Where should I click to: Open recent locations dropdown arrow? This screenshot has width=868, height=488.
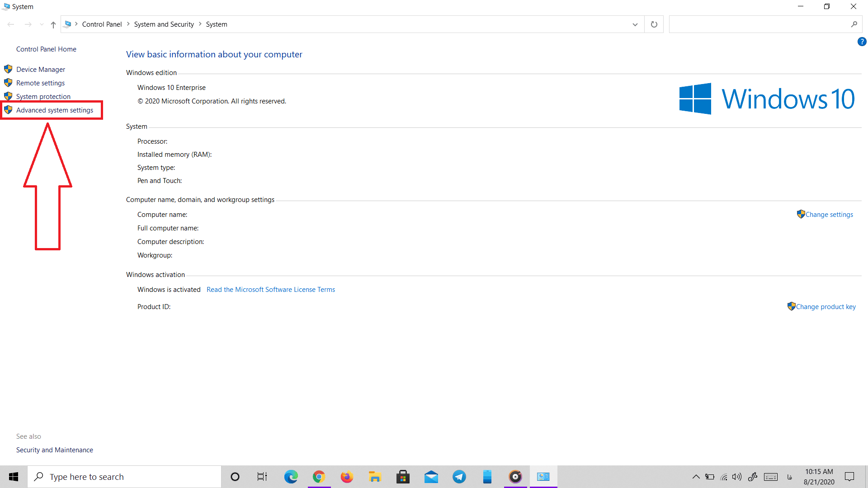pos(42,24)
